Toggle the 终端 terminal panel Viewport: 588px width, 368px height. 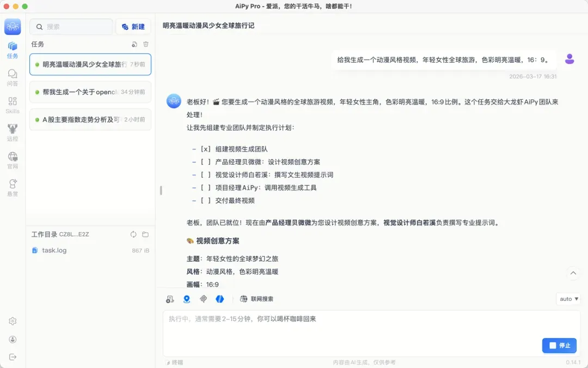(x=174, y=362)
